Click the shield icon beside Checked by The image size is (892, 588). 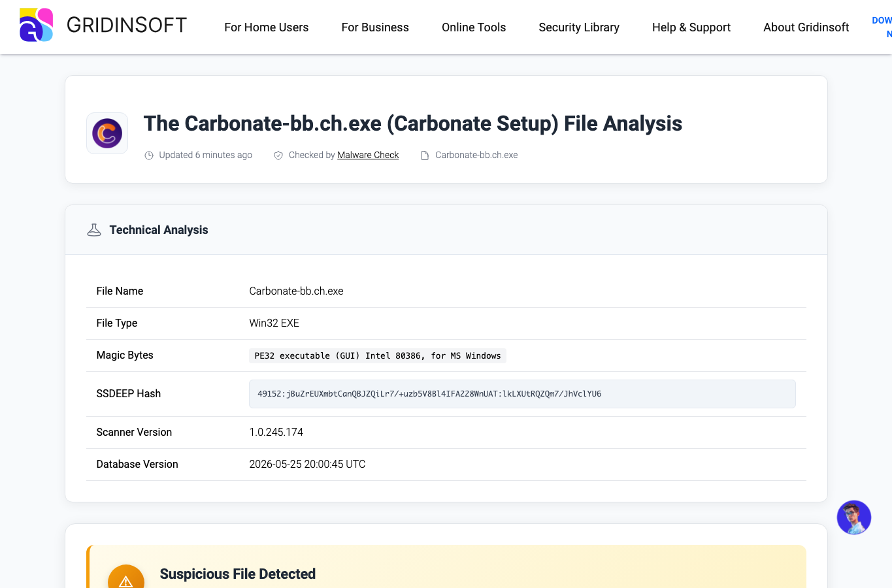point(278,155)
